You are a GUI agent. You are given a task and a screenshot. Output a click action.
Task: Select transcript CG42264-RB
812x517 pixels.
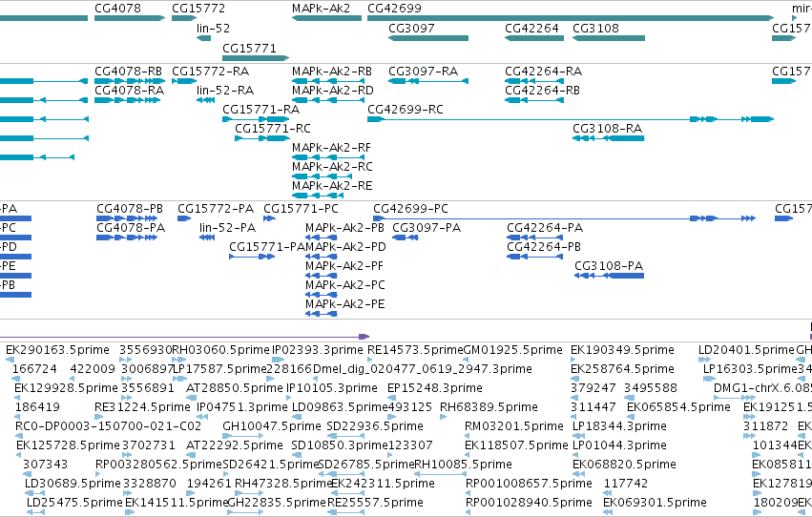point(542,91)
